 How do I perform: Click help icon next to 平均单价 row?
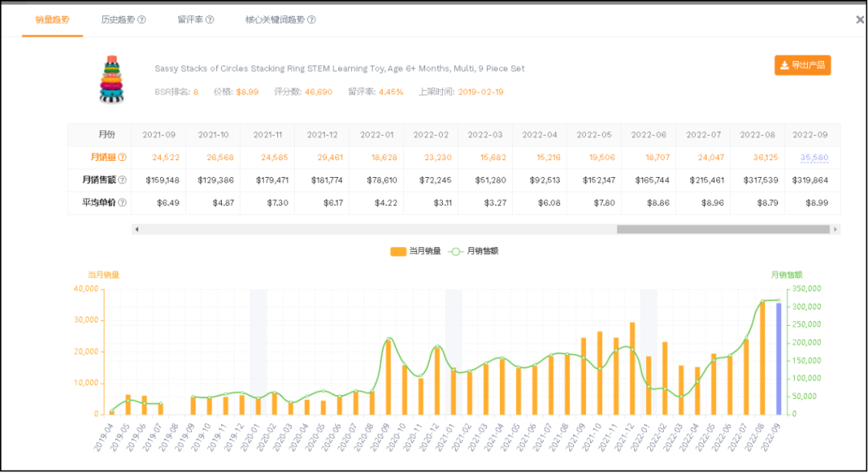[x=122, y=203]
